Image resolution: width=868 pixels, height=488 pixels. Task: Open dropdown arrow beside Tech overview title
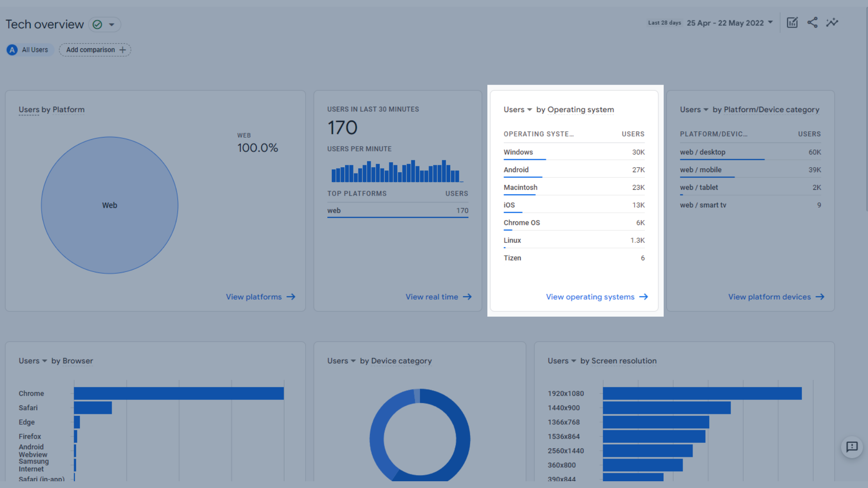tap(112, 24)
